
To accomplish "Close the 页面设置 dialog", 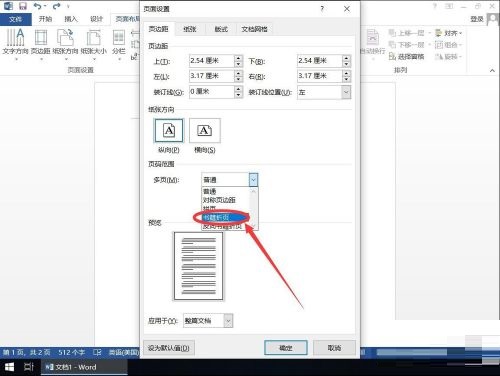I will [x=347, y=9].
